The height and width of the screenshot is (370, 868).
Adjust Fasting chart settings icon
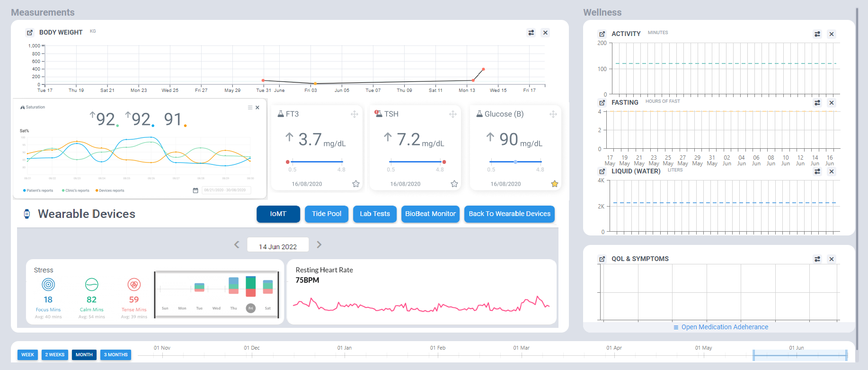click(817, 103)
